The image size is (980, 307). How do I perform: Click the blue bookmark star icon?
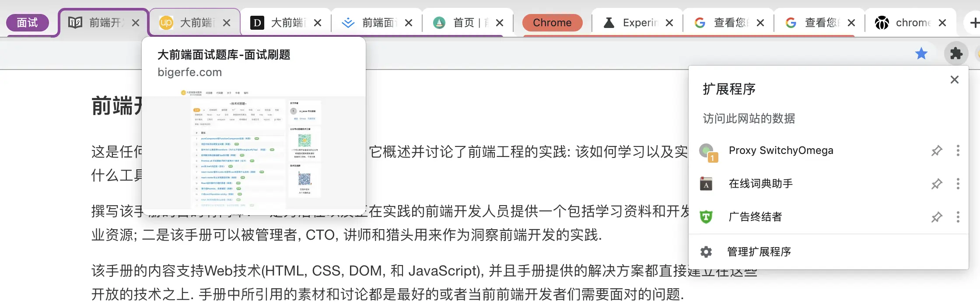(x=921, y=53)
